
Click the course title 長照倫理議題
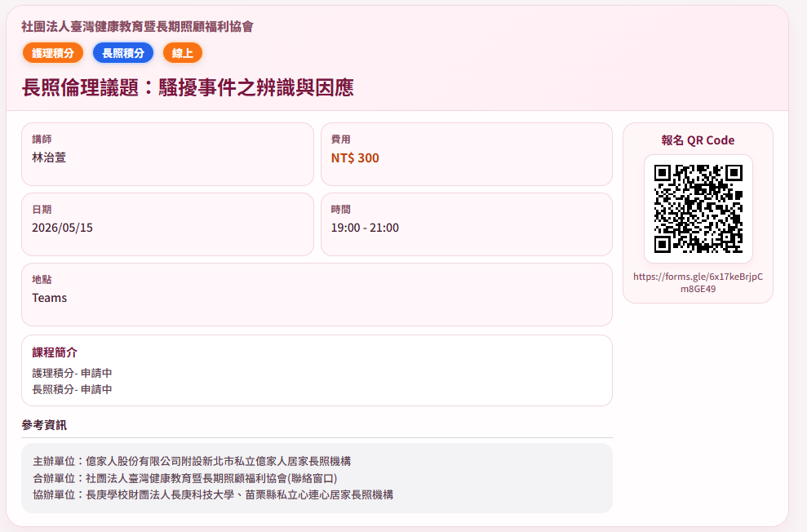coord(188,88)
